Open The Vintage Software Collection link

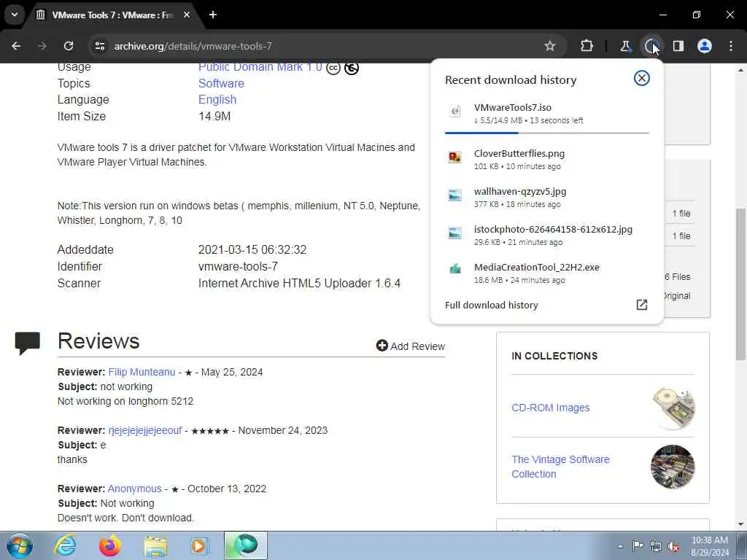coord(560,467)
